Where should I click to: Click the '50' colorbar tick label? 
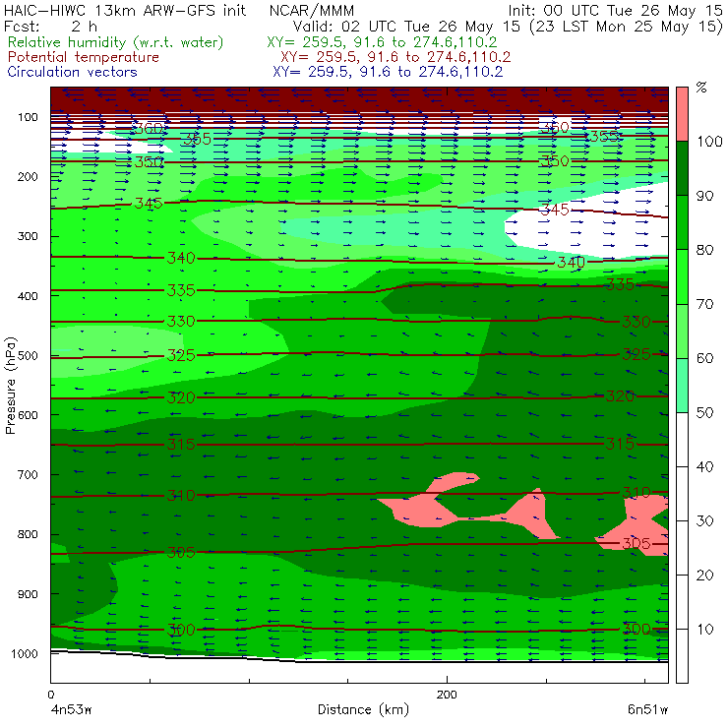(x=704, y=412)
